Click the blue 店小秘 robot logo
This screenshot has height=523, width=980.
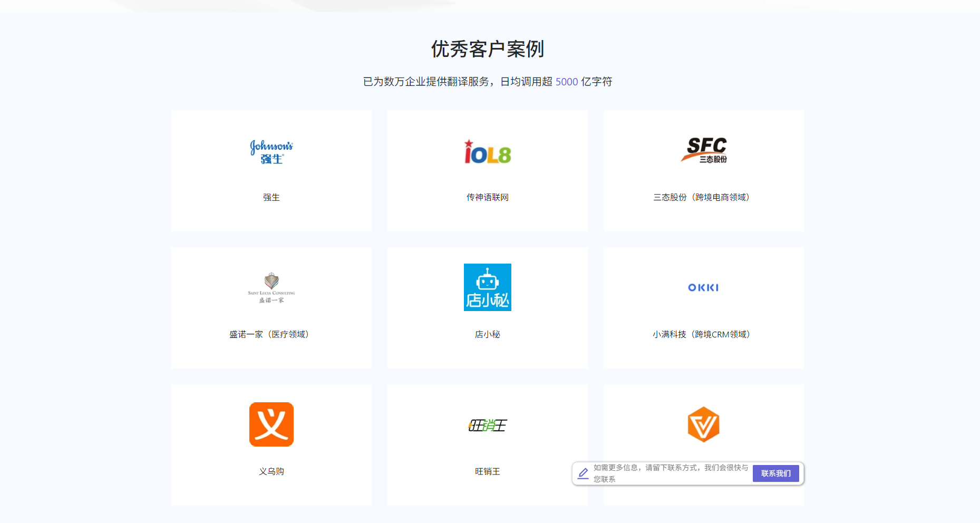[487, 287]
